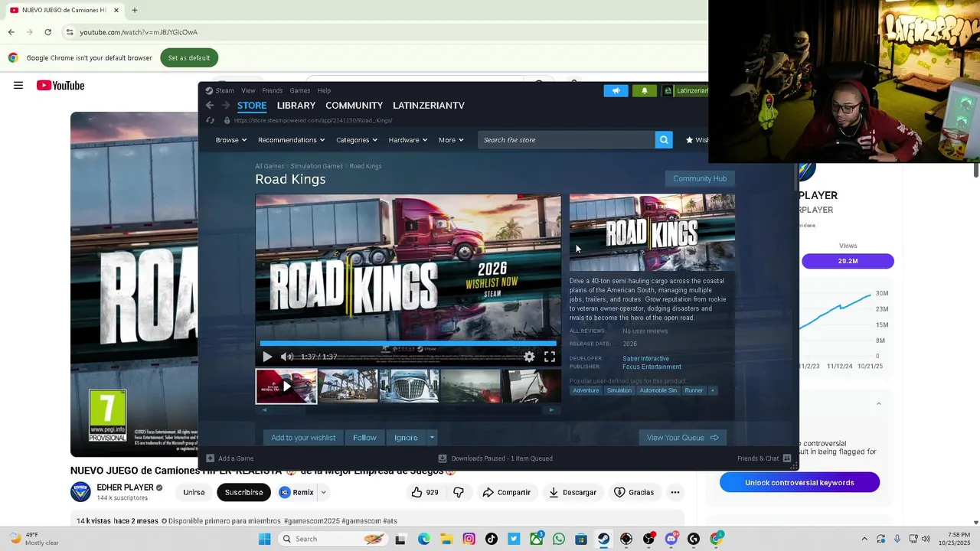Enter fullscreen on Road Kings trailer
980x551 pixels.
(x=550, y=357)
